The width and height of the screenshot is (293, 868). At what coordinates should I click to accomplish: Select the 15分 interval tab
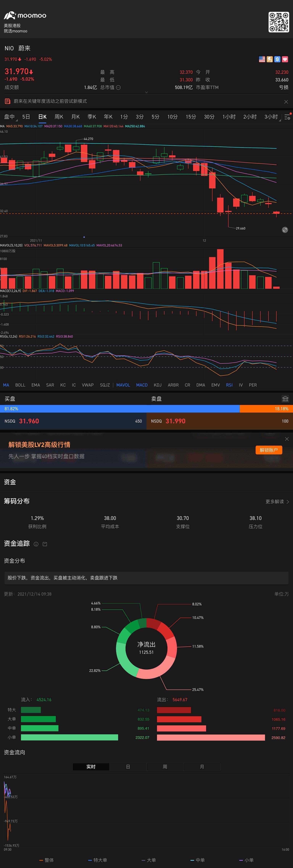point(191,117)
